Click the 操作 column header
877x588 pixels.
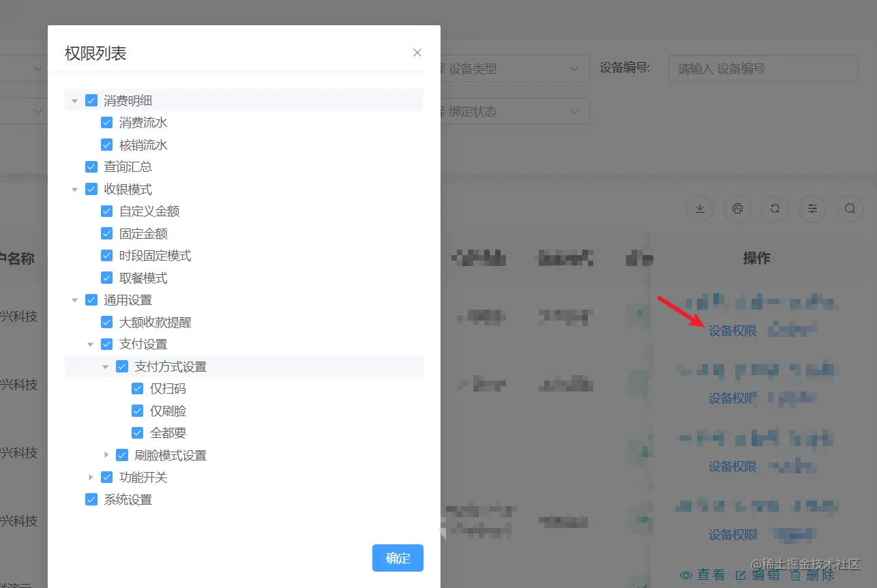pos(756,258)
